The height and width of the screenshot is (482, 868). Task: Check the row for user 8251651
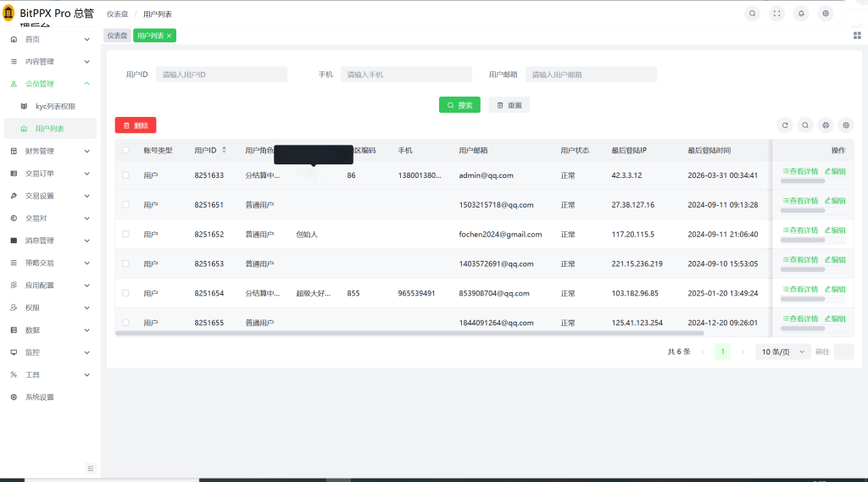125,205
